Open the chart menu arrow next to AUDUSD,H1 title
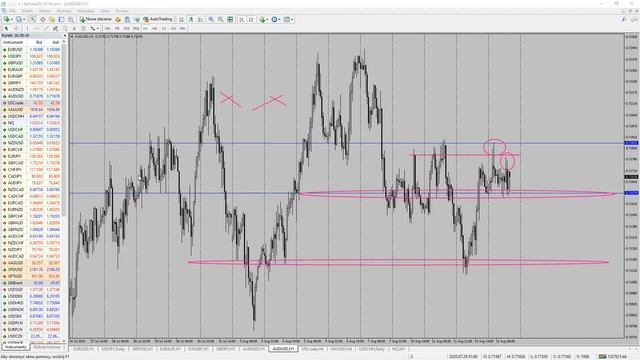640x360 pixels. tap(72, 37)
